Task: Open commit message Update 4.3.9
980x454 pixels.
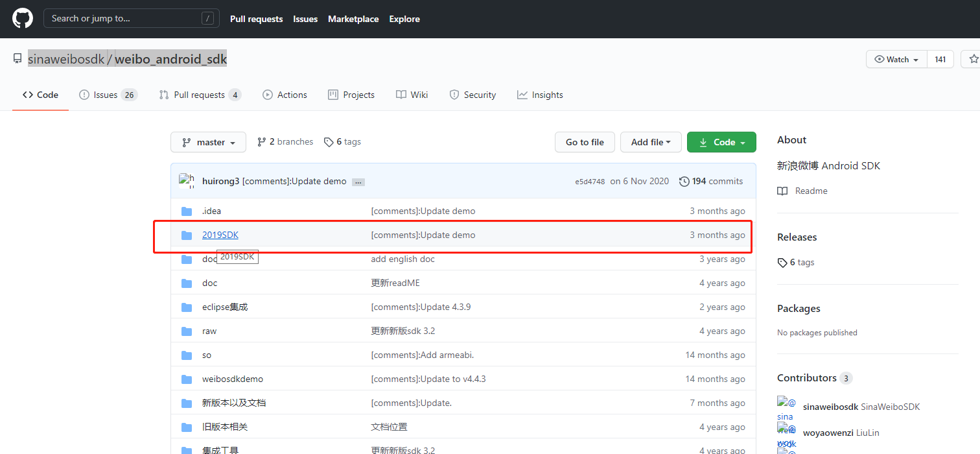Action: (421, 307)
